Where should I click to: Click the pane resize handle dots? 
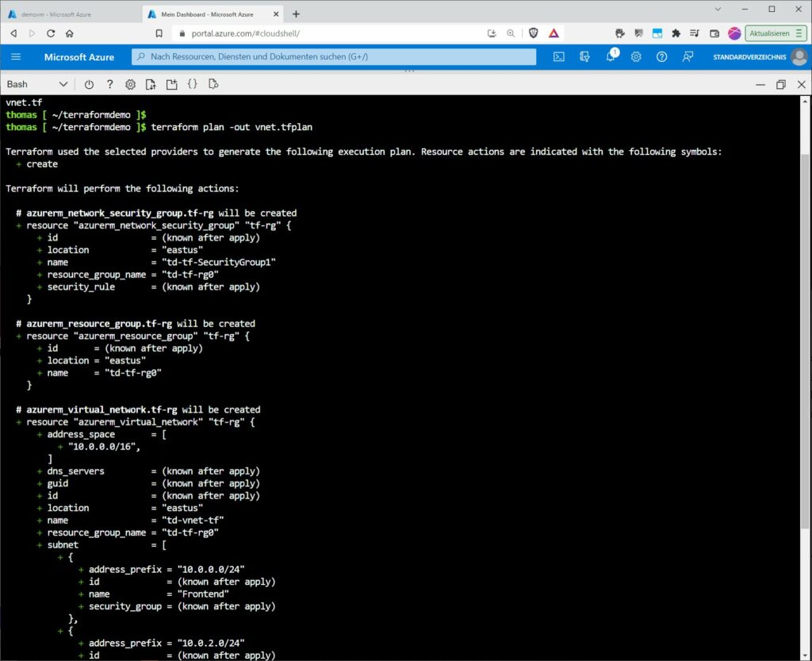click(409, 71)
